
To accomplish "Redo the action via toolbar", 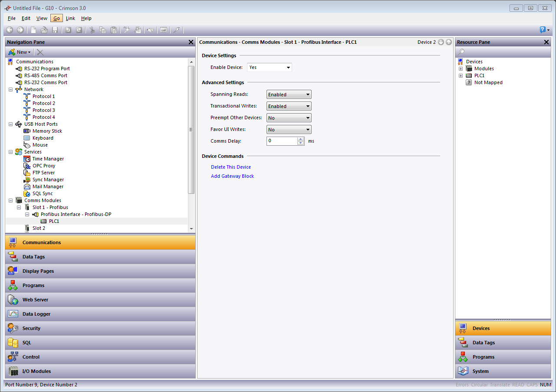I will tap(79, 30).
